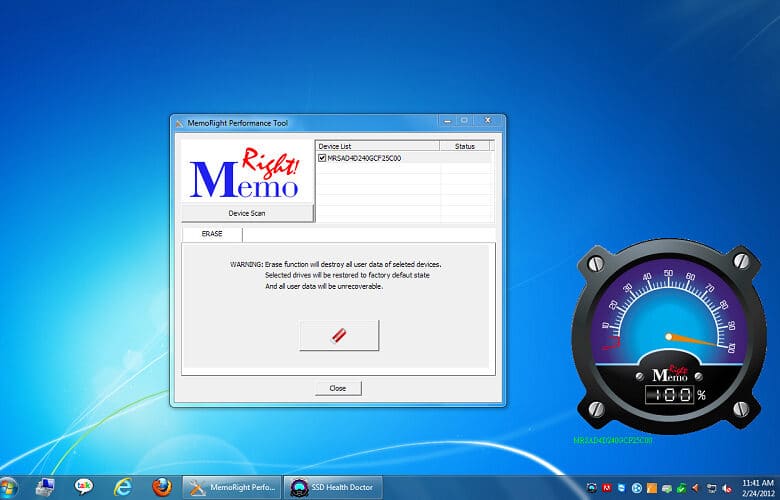Open the muted volume tray icon
The image size is (780, 500).
point(727,489)
